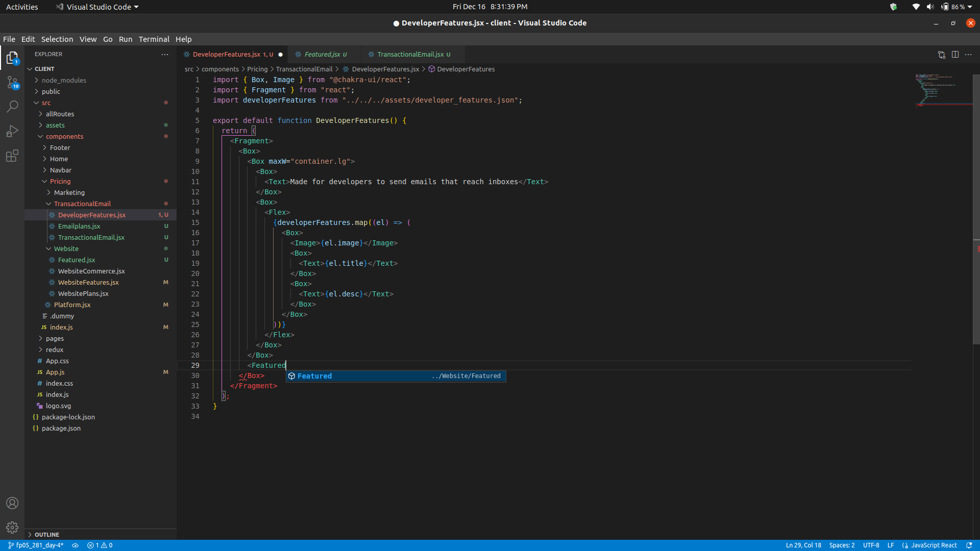This screenshot has width=980, height=551.
Task: Split the editor using the toolbar icon
Action: 955,55
